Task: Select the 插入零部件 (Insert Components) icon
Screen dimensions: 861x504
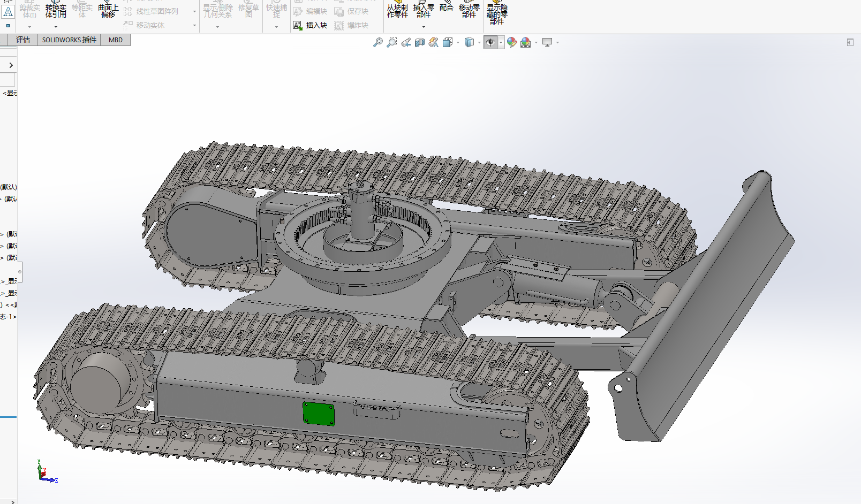Action: point(423,11)
